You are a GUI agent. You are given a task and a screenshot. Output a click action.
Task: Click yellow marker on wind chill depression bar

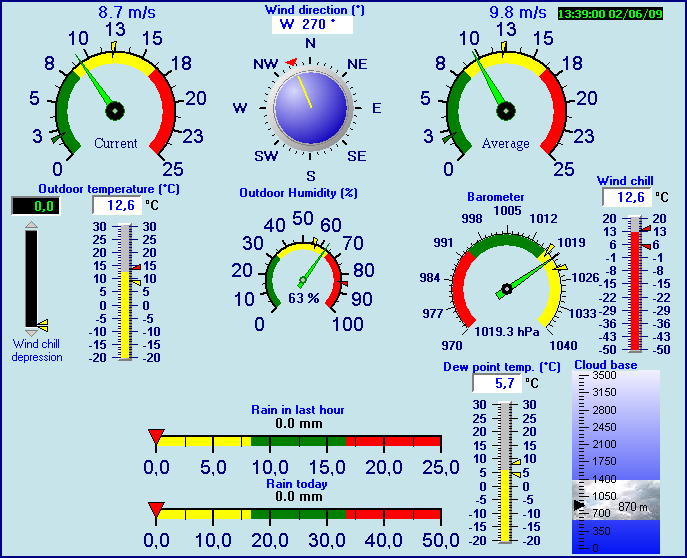click(42, 324)
